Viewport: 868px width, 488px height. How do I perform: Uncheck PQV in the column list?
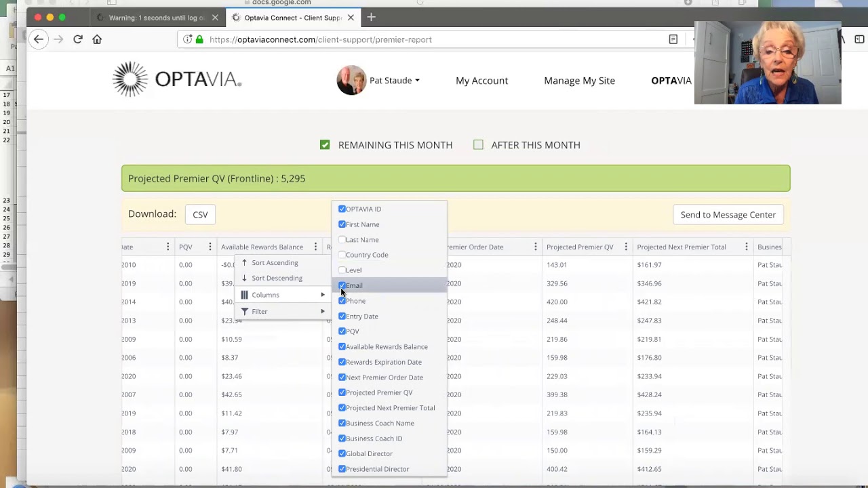click(x=342, y=331)
